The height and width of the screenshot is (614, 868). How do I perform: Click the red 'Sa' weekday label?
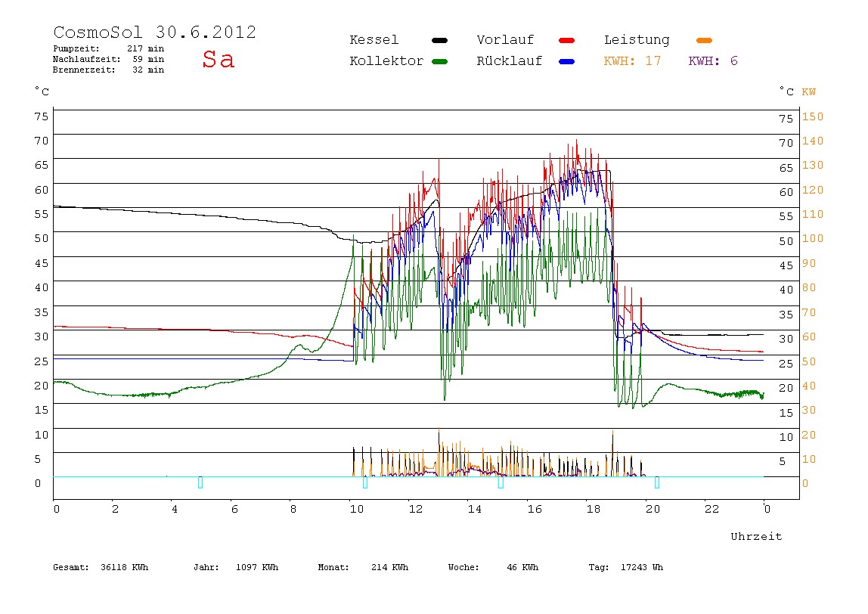tap(218, 59)
